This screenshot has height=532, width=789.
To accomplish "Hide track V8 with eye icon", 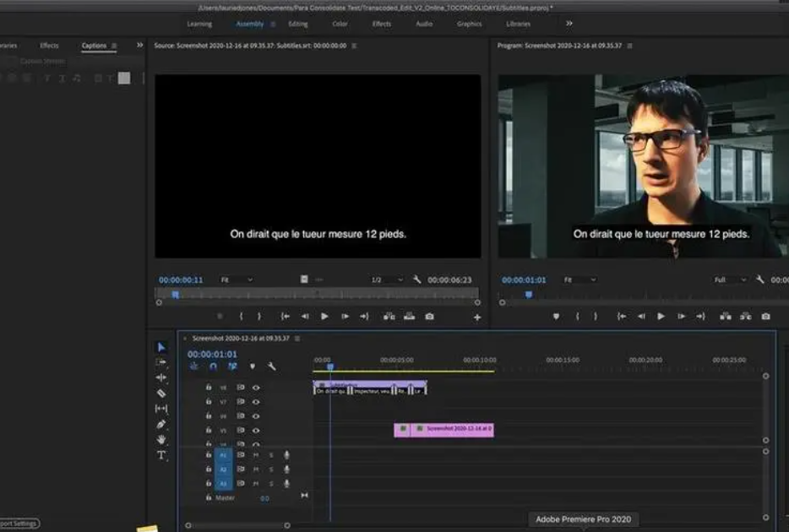I will point(255,388).
